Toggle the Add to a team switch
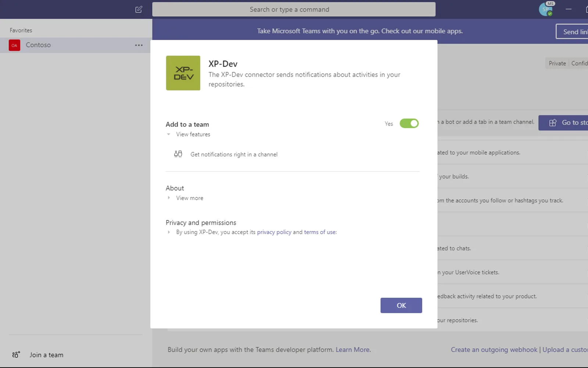Viewport: 588px width, 368px height. point(409,124)
